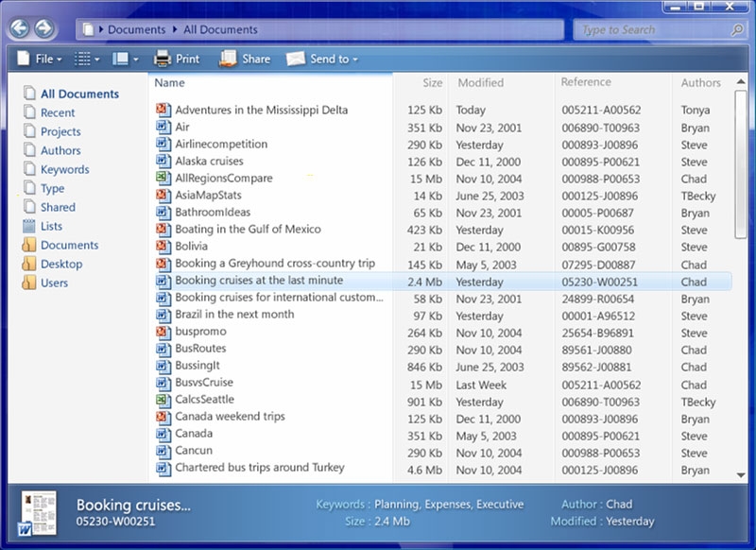
Task: Click the Share icon in toolbar
Action: tap(228, 59)
